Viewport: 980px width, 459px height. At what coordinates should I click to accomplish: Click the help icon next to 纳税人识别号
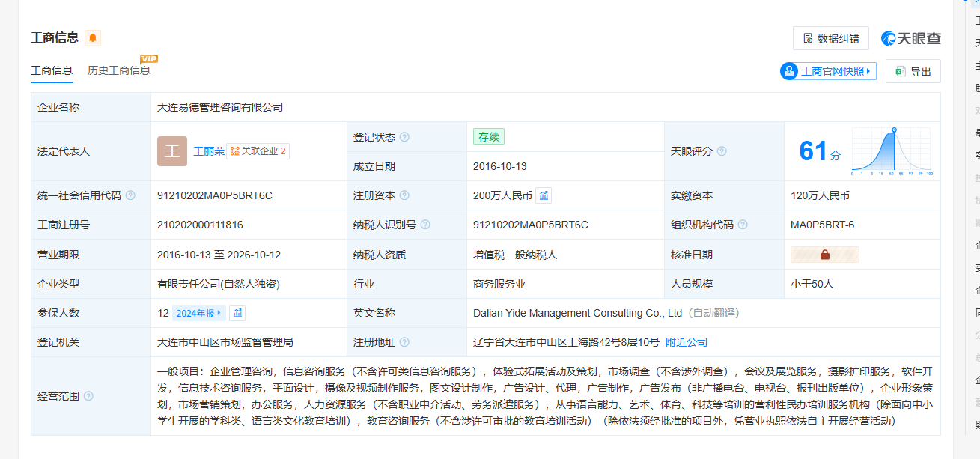click(425, 225)
